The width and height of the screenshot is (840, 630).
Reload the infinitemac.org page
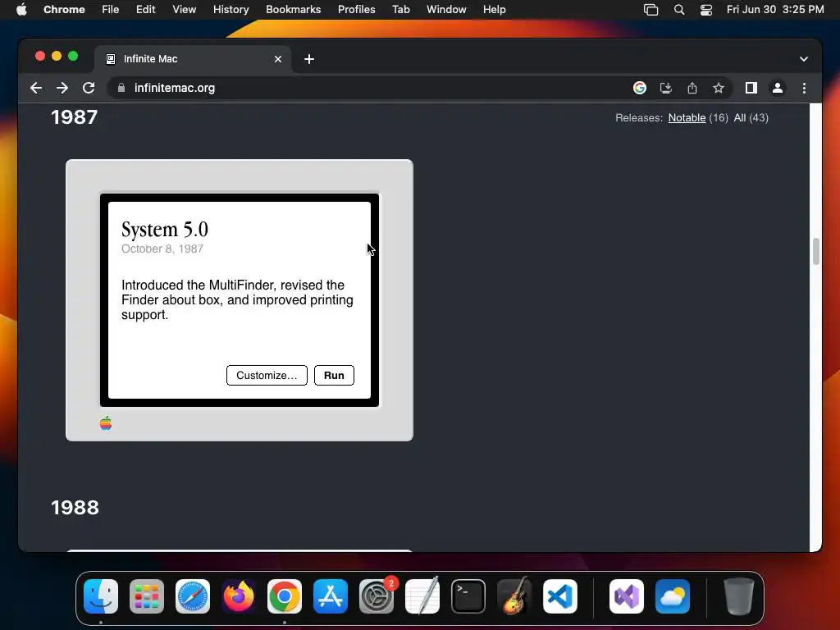[x=89, y=88]
